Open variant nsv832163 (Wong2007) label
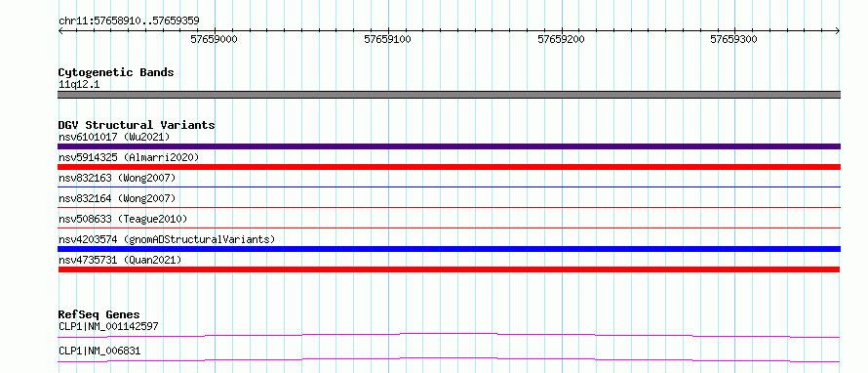 [117, 178]
